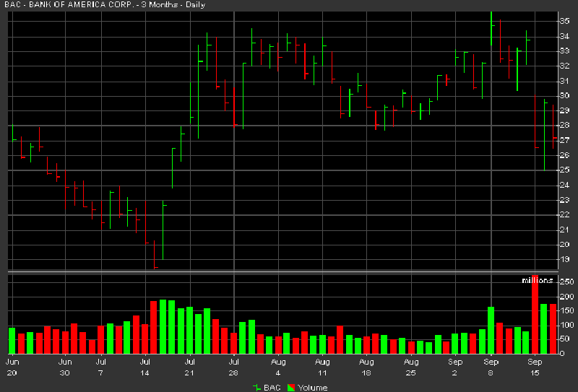
Task: Click the 29 price axis label
Action: (x=564, y=110)
